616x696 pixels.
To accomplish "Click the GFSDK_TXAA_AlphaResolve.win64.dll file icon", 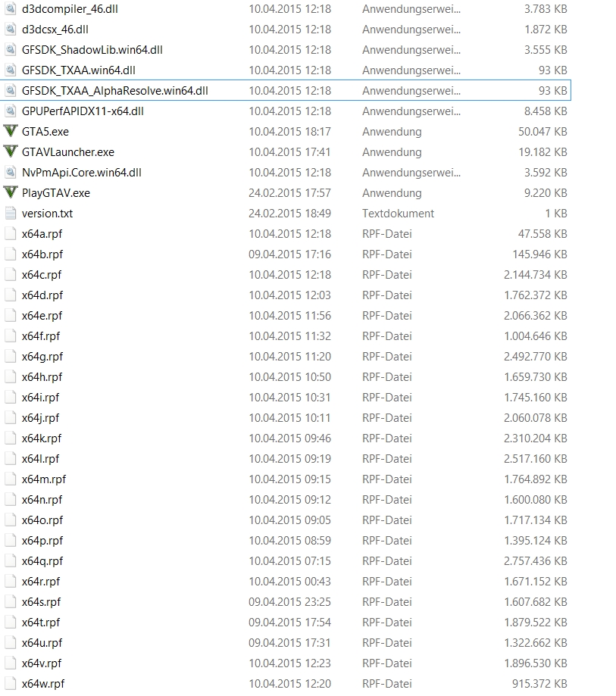I will click(x=10, y=91).
